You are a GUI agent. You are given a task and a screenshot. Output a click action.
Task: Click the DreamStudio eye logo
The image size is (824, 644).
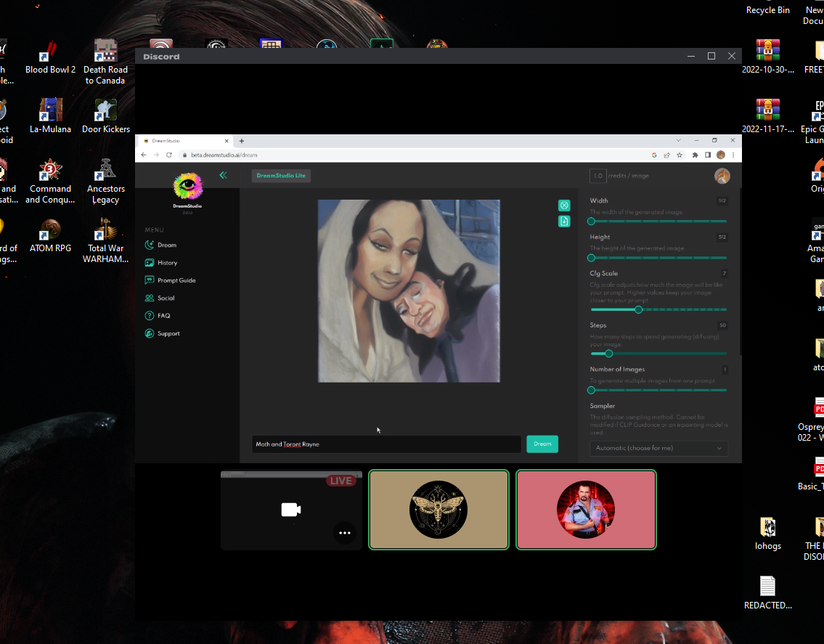point(187,186)
